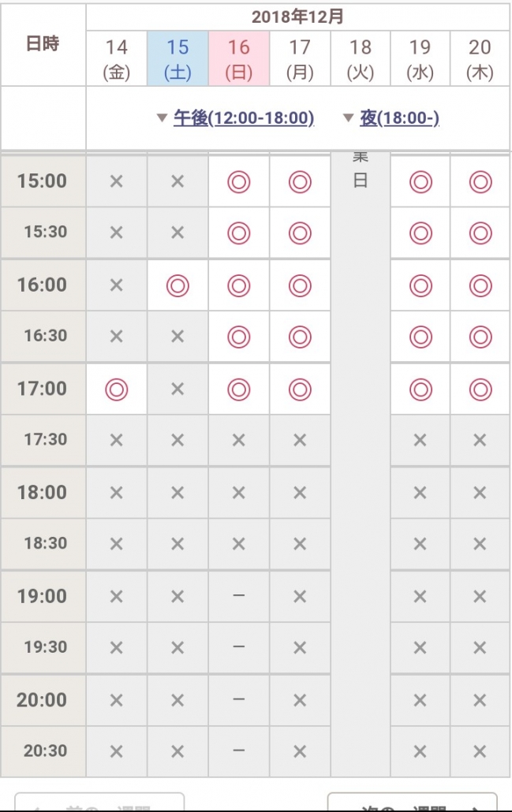Select 17:00 slot on Friday 14

[117, 389]
